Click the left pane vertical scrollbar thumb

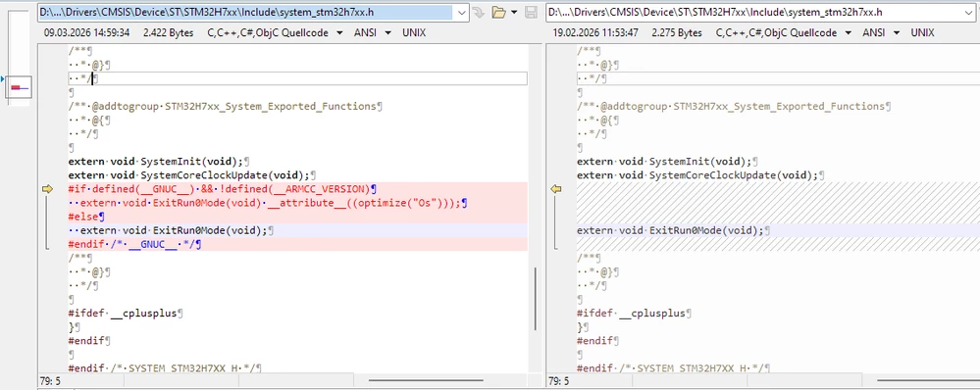[x=535, y=299]
